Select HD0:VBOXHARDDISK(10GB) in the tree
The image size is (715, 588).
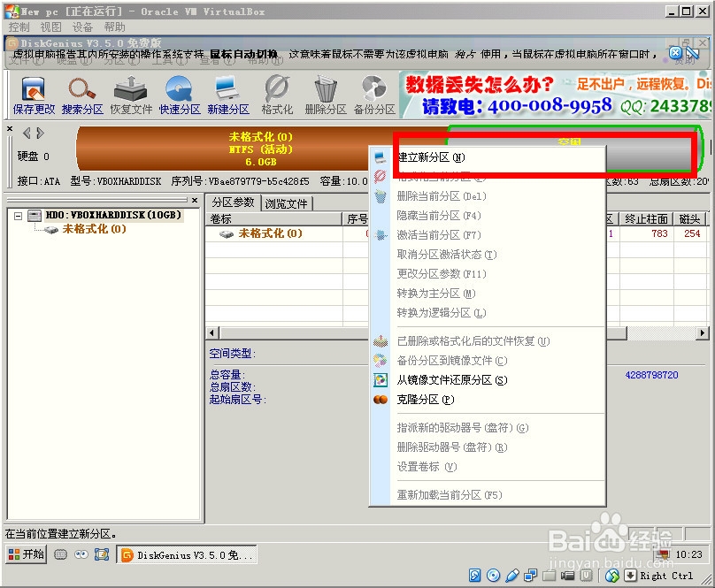[113, 215]
